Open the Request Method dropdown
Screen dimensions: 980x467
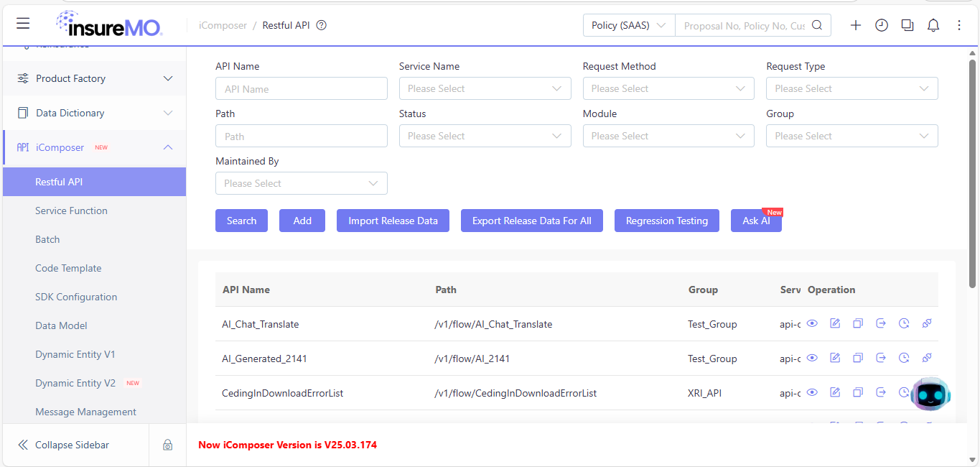668,88
